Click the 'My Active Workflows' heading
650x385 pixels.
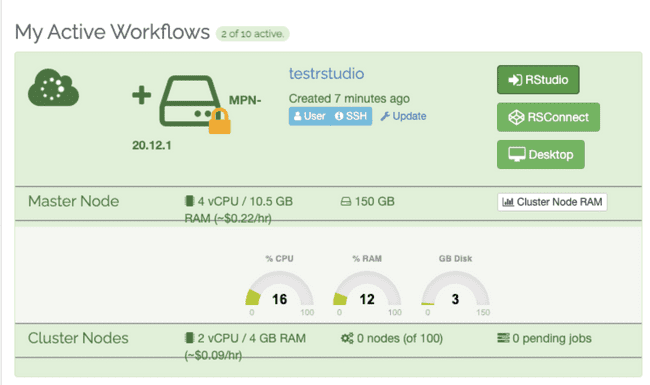pos(112,32)
